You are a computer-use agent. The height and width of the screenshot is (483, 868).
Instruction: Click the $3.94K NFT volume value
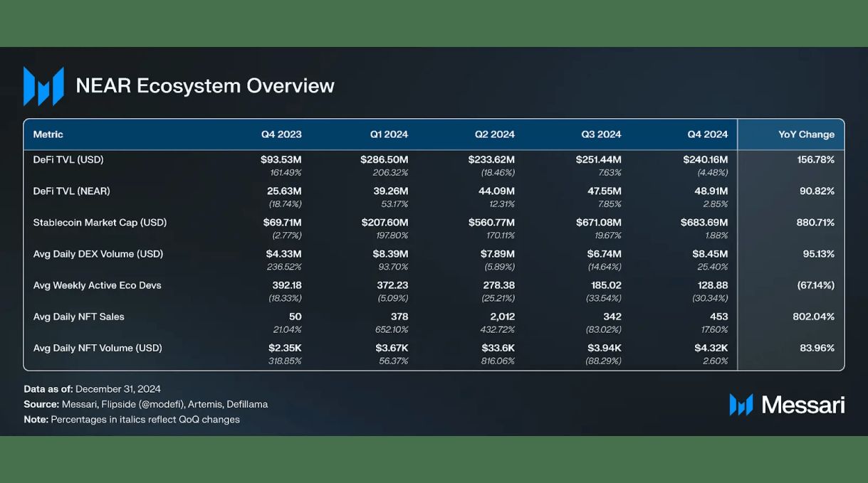604,348
